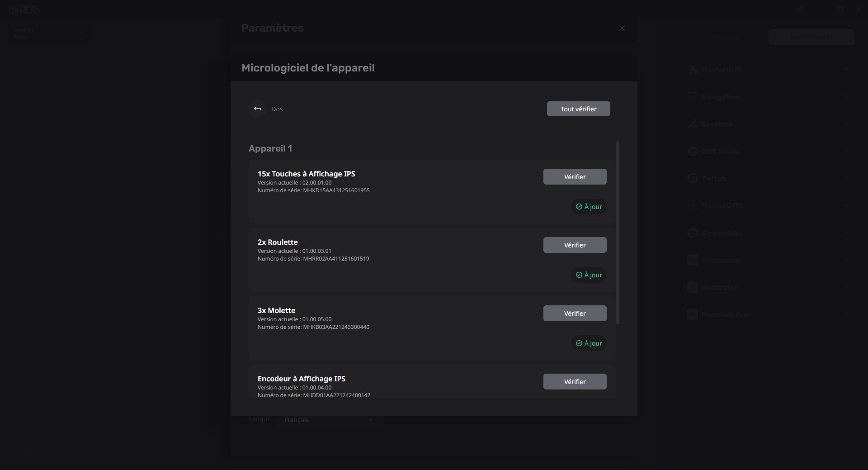Switch to the Fonctionnalité tab
The image size is (868, 470).
point(811,37)
